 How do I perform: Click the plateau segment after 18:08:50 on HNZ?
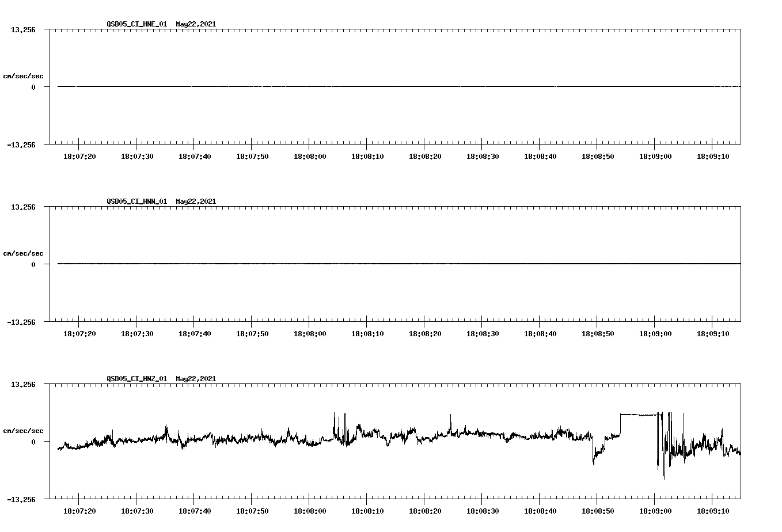(639, 413)
